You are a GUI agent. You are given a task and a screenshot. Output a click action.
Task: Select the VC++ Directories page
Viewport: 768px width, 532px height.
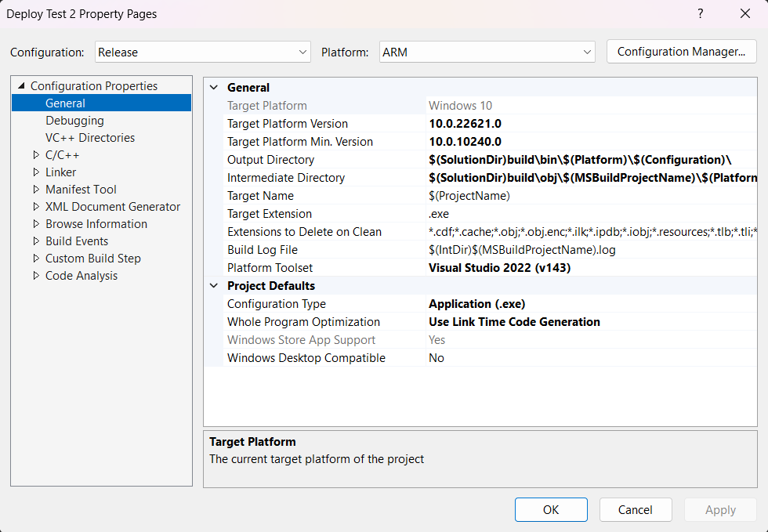(x=90, y=138)
